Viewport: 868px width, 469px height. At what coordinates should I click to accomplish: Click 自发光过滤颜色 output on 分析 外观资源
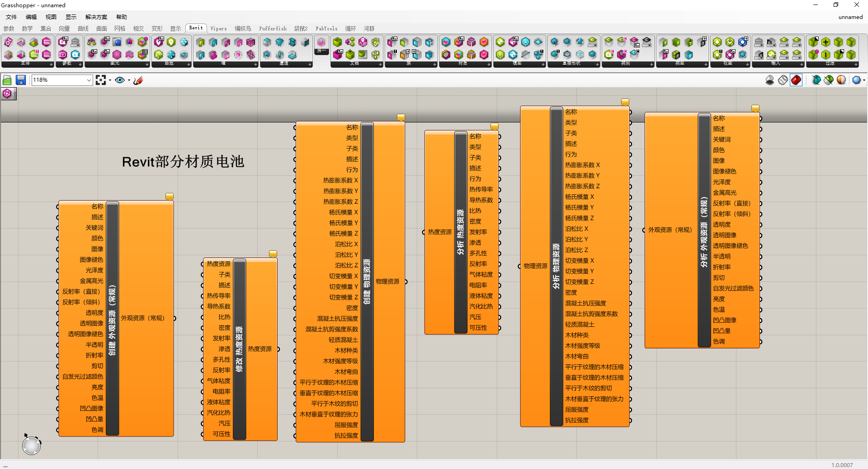pos(733,288)
